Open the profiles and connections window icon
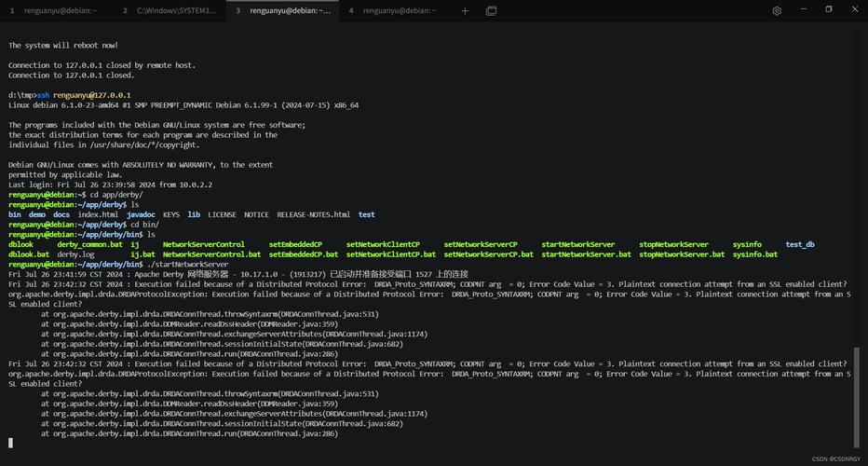This screenshot has width=868, height=466. 491,11
